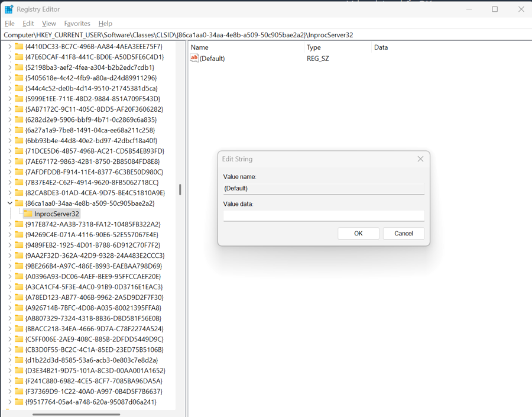The image size is (532, 417).
Task: Select the {f9517764-05a4-a748-620a-95087d06a241} key
Action: (x=90, y=402)
